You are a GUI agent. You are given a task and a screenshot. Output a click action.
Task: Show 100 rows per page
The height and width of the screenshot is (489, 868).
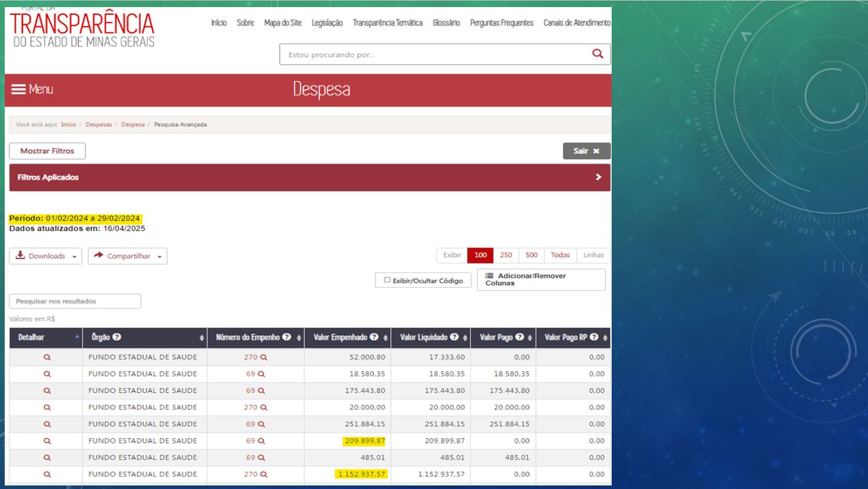pyautogui.click(x=480, y=255)
